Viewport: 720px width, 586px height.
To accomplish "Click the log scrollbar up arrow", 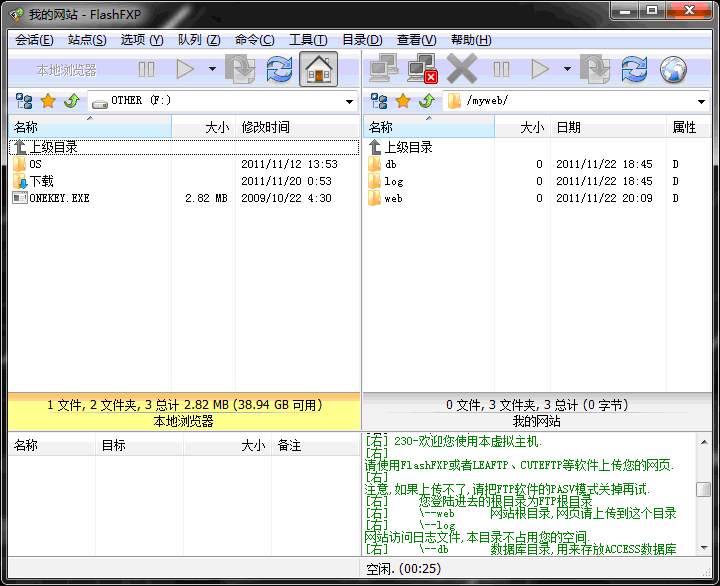I will 703,442.
